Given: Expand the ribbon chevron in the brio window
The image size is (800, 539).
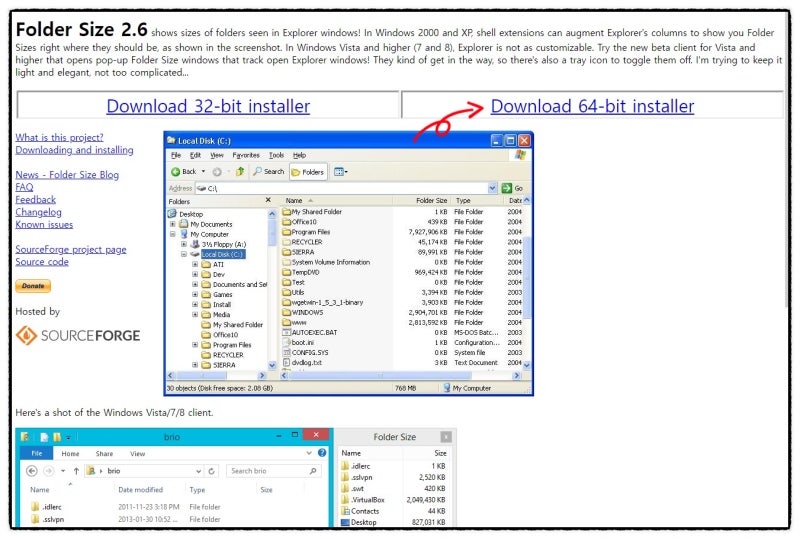Looking at the screenshot, I should 309,453.
